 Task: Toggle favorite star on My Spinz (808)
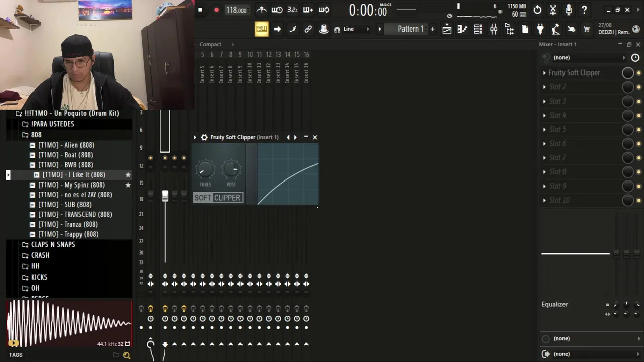pos(128,185)
